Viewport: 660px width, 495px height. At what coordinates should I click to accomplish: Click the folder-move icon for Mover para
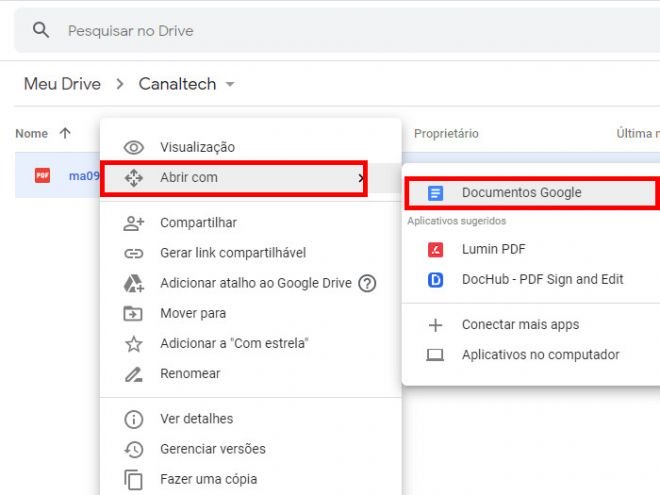tap(133, 314)
